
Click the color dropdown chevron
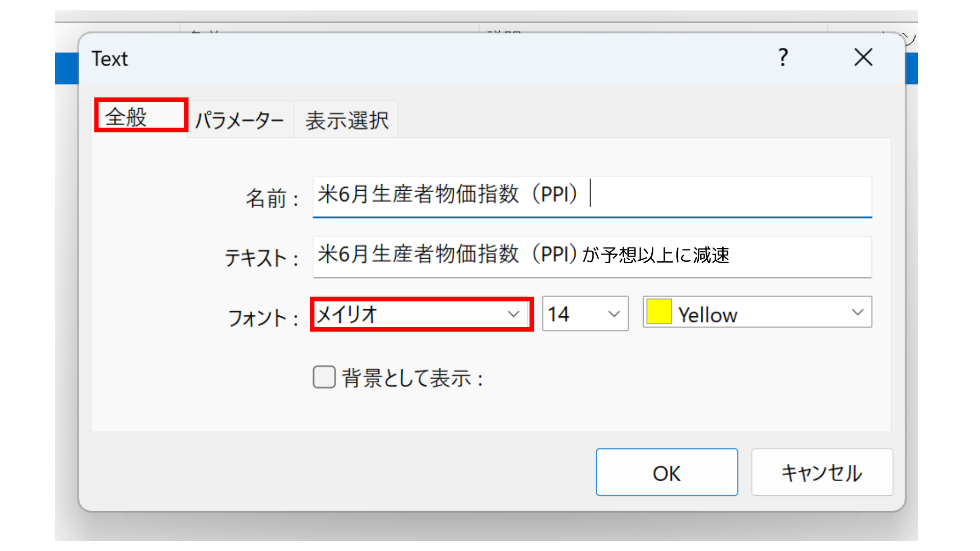pyautogui.click(x=857, y=313)
